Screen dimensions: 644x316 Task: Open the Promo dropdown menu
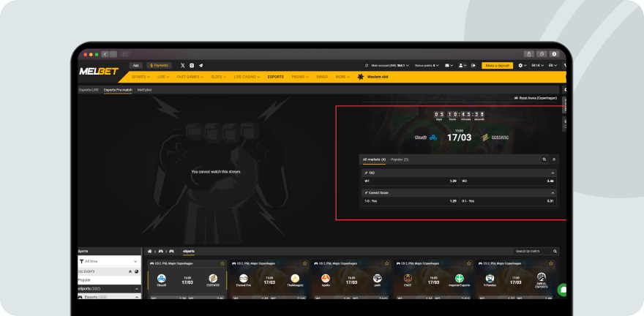(300, 77)
